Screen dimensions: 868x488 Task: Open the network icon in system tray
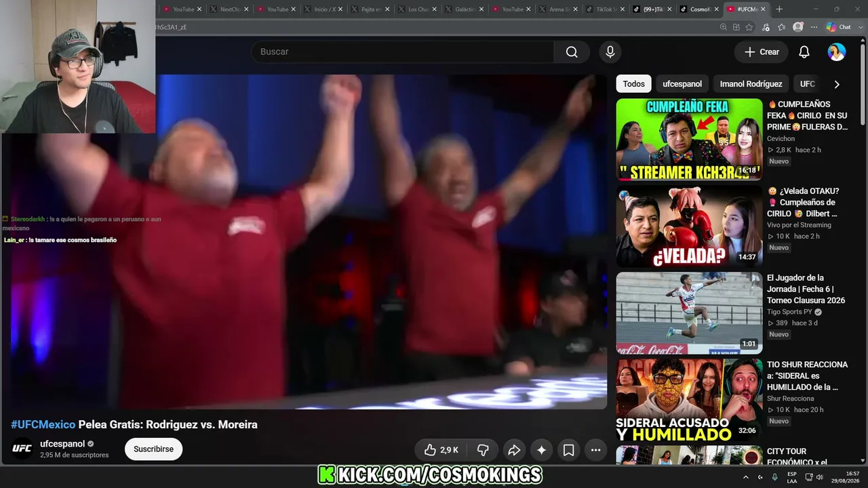809,477
